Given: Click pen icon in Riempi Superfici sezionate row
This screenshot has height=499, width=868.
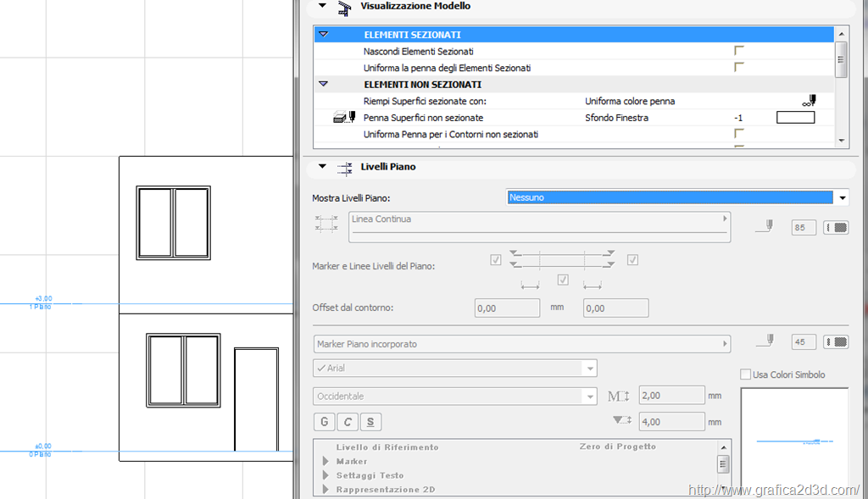Looking at the screenshot, I should click(x=808, y=101).
